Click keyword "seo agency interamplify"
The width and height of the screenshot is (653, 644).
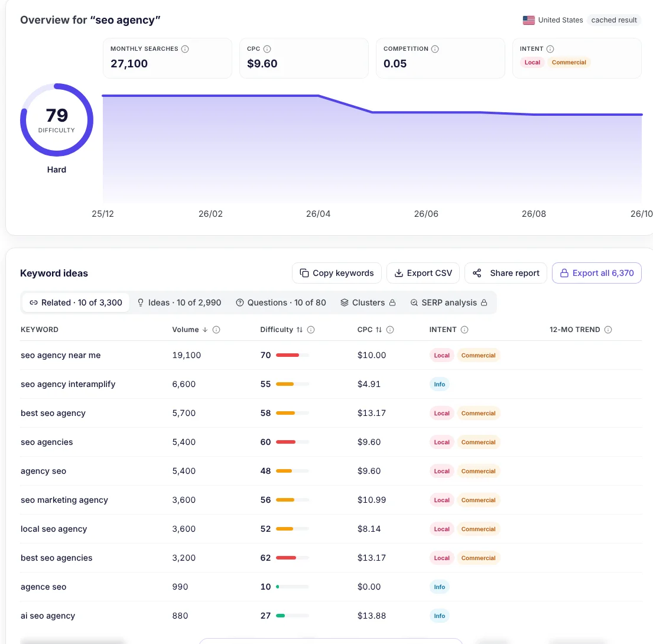[x=68, y=384]
